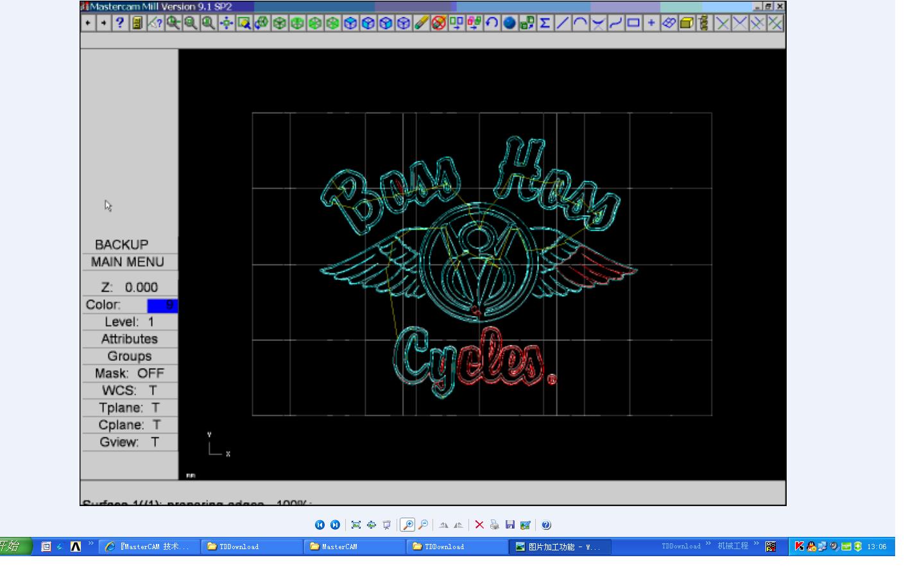Open Attributes settings
Screen dimensions: 924x578
tap(130, 339)
